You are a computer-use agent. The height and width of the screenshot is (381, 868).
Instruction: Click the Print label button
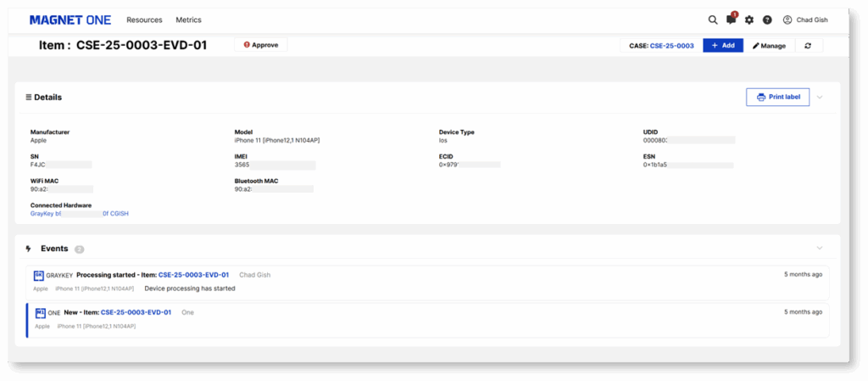pos(778,97)
